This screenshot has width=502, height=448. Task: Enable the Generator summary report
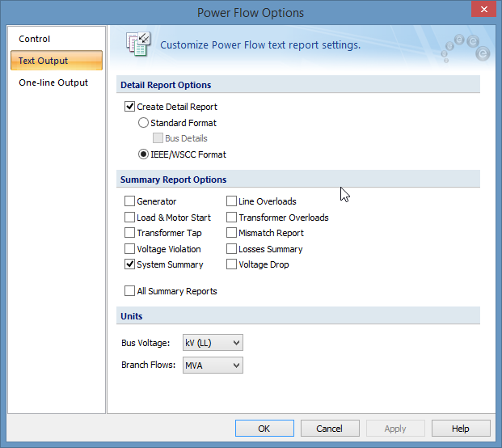(130, 201)
